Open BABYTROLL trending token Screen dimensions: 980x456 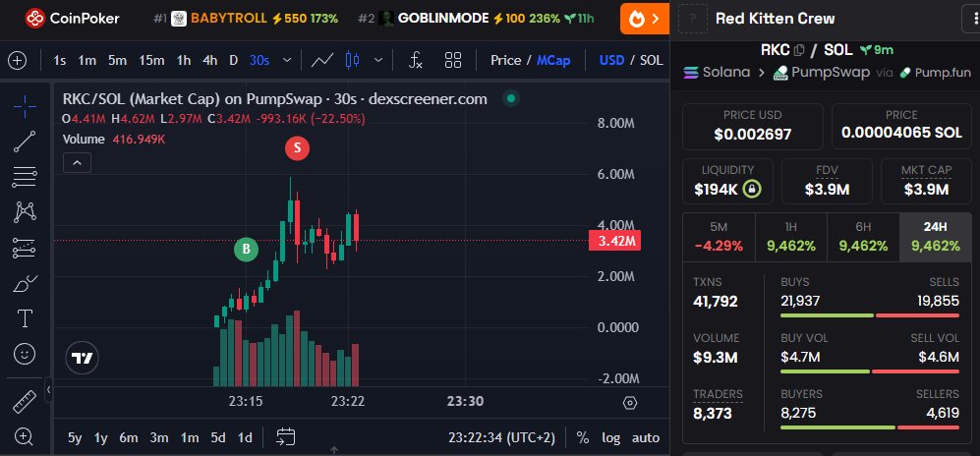[x=246, y=18]
